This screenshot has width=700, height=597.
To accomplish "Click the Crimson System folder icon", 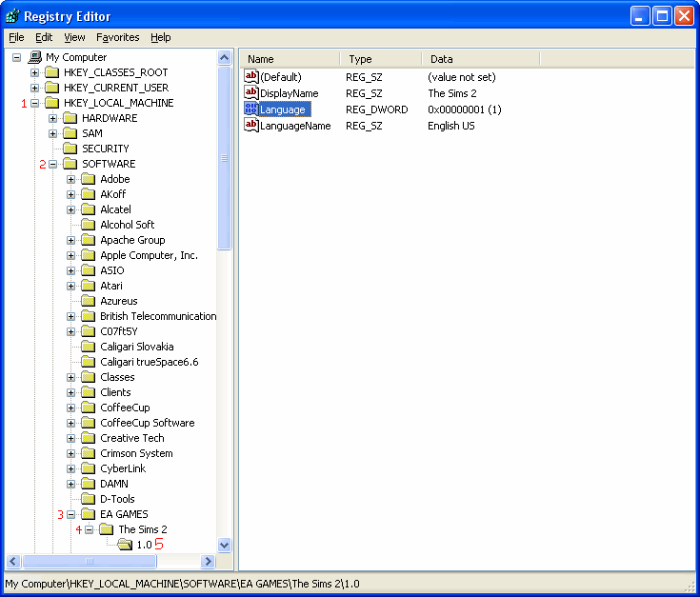I will tap(89, 453).
